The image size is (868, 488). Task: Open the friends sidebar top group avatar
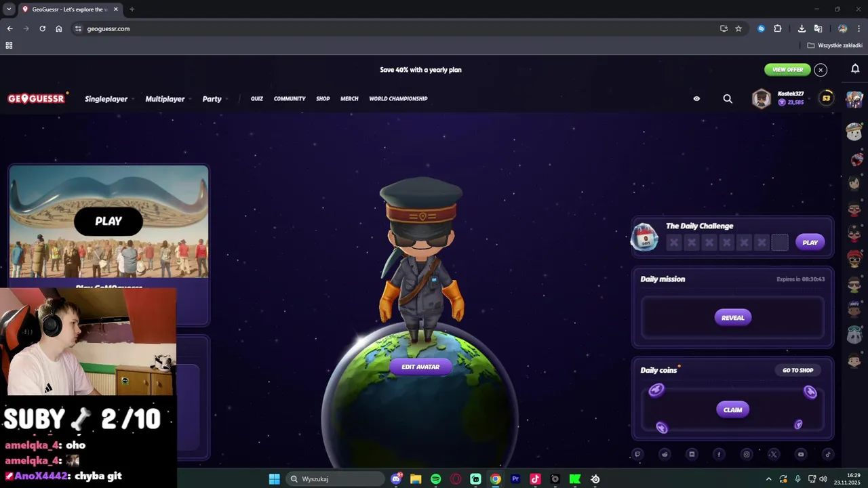(x=854, y=99)
